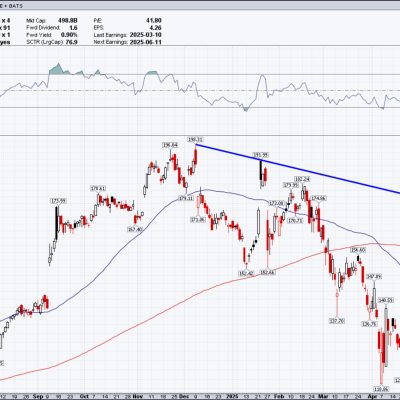The width and height of the screenshot is (400, 400).
Task: Select the P/E 41.80 value
Action: pyautogui.click(x=154, y=21)
